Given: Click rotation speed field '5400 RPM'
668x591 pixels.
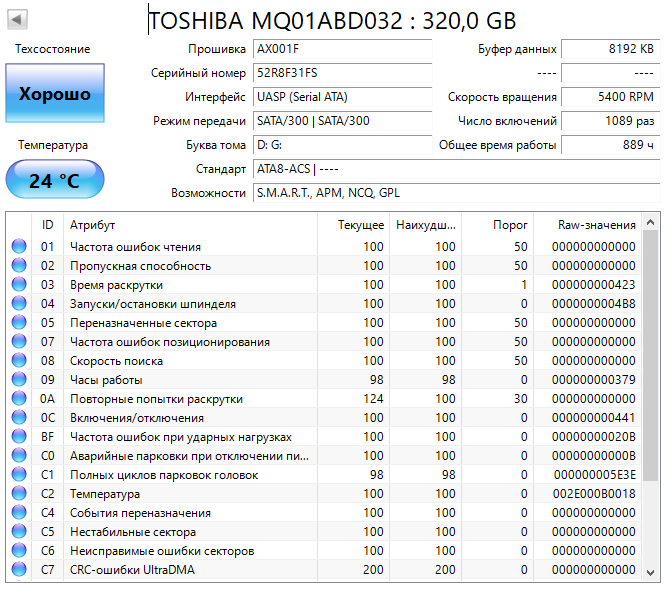Looking at the screenshot, I should (x=610, y=97).
